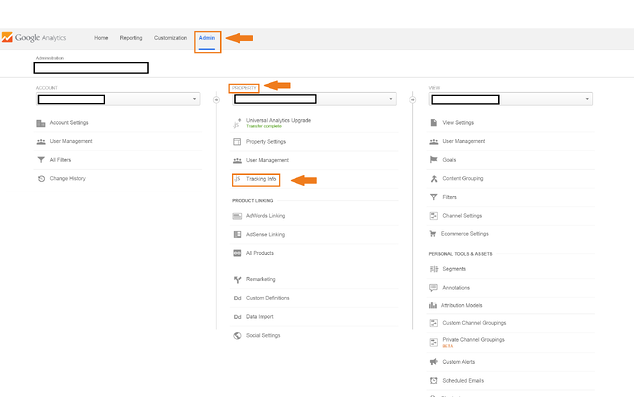Open Goals
This screenshot has height=397, width=634.
[449, 160]
